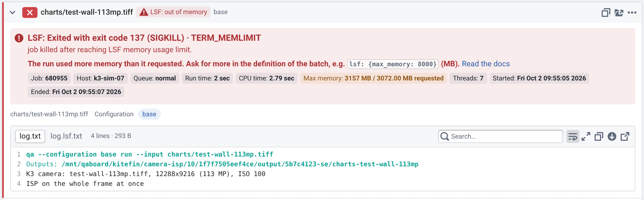644x200 pixels.
Task: Collapse the charts/test-wall-113mp.tiff result row
Action: tap(12, 12)
